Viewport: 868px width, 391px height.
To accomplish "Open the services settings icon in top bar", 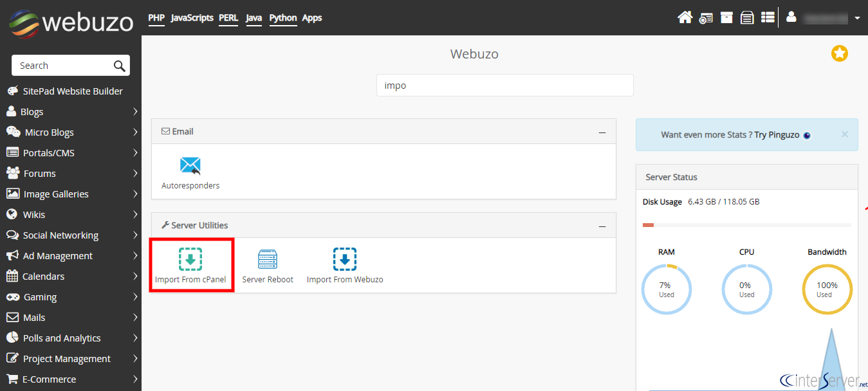I will tap(706, 17).
